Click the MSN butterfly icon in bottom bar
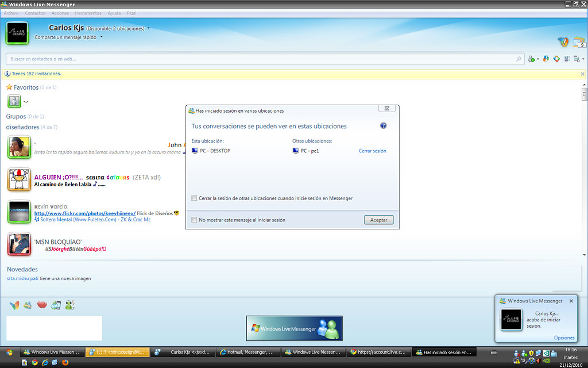 14,305
